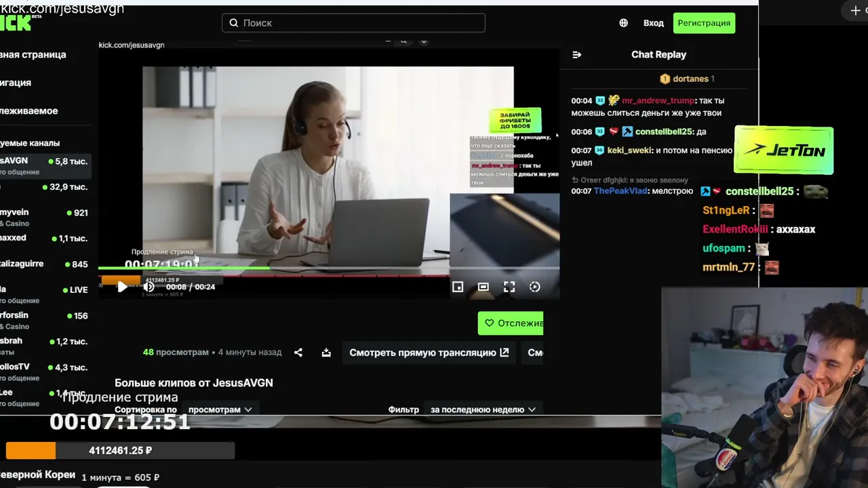Open the sidebar channel marked LIVE
Screen dimensions: 868x488
[45, 294]
